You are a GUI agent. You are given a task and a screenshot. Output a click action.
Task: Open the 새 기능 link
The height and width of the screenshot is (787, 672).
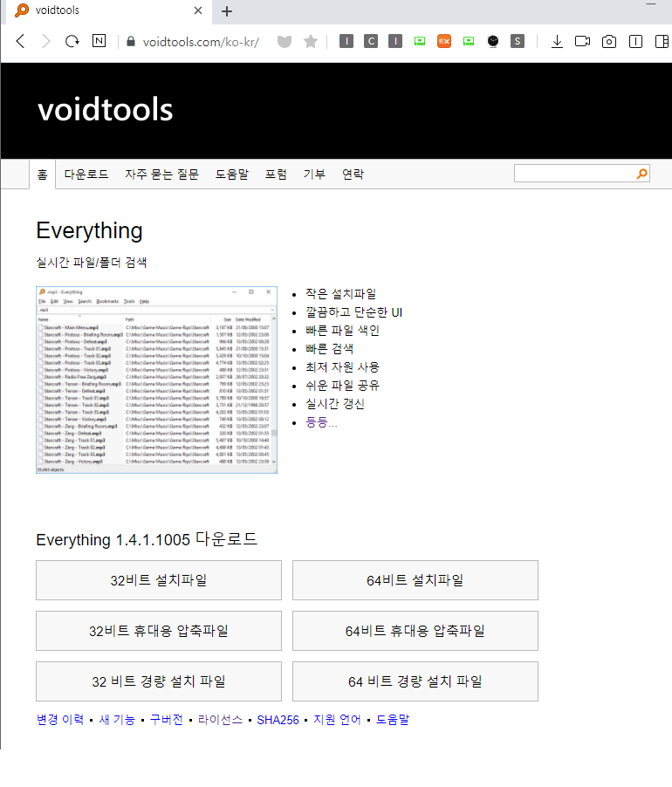click(x=117, y=719)
